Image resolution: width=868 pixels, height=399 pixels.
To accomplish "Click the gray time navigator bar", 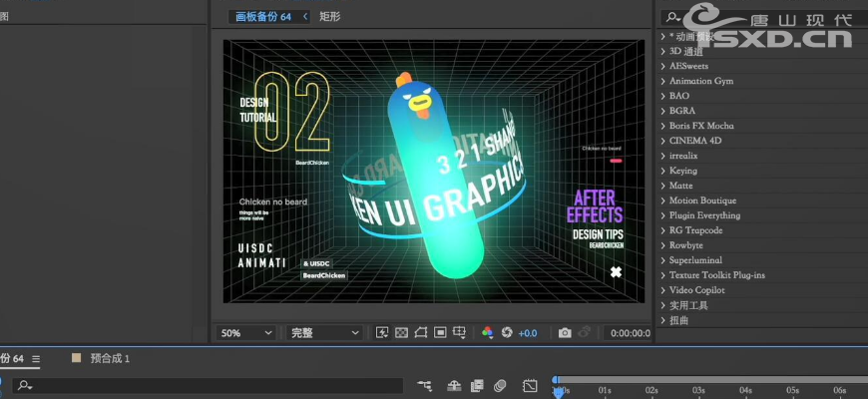I will (x=713, y=380).
